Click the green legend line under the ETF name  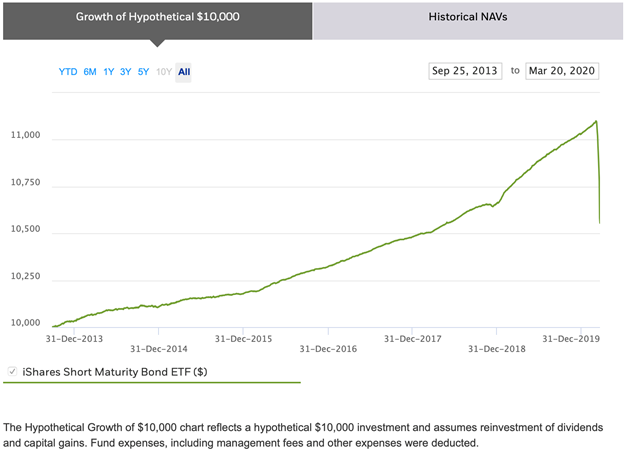[150, 383]
